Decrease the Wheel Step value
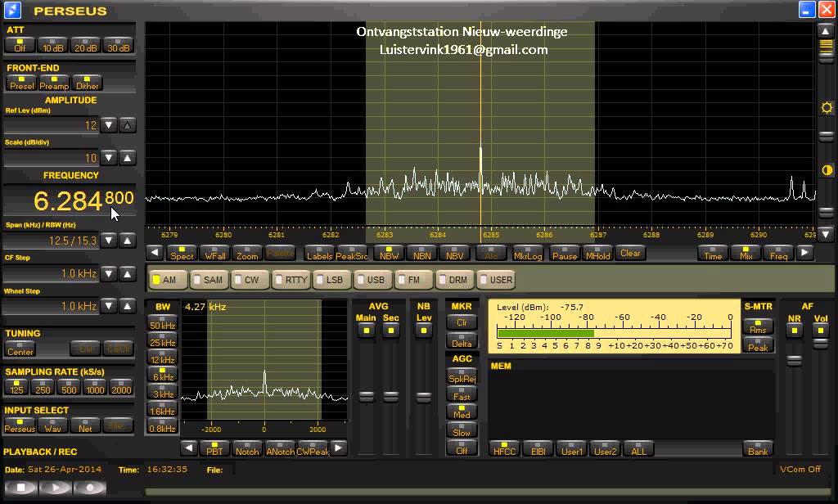The width and height of the screenshot is (838, 504). point(109,306)
